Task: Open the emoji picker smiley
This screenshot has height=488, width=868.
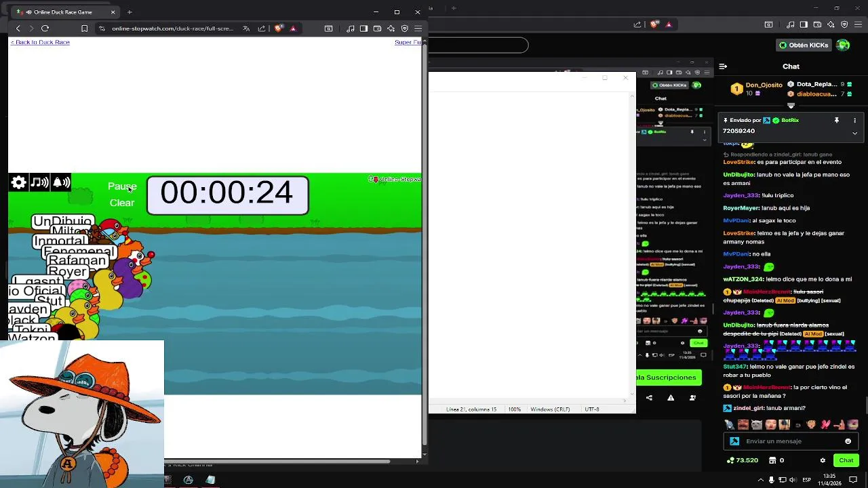Action: click(x=848, y=441)
